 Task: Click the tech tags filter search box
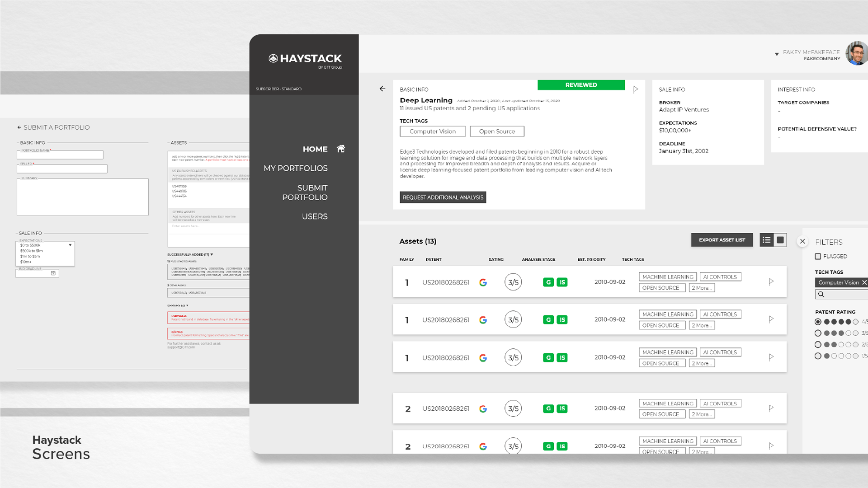click(841, 294)
